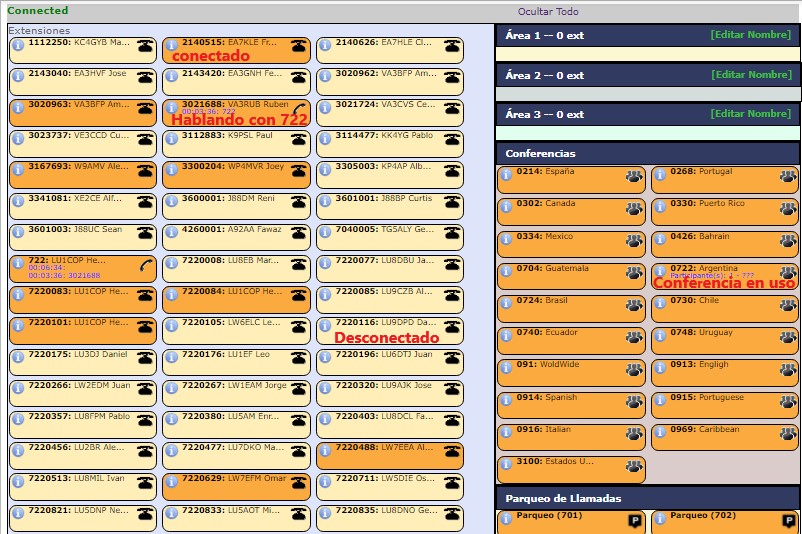Click group icon on conference 0330 Puerto Rico

pos(787,209)
